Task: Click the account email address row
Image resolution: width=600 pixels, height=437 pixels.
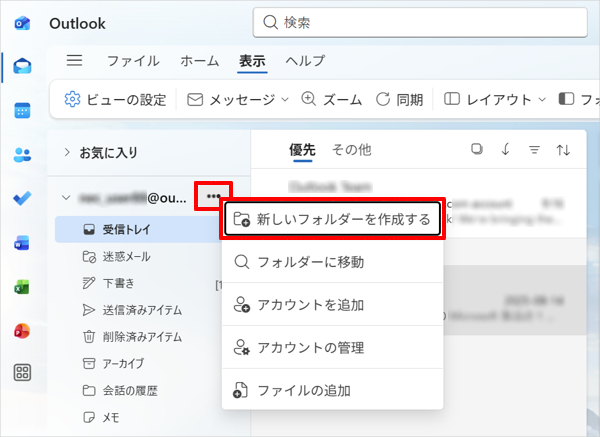Action: pyautogui.click(x=132, y=198)
